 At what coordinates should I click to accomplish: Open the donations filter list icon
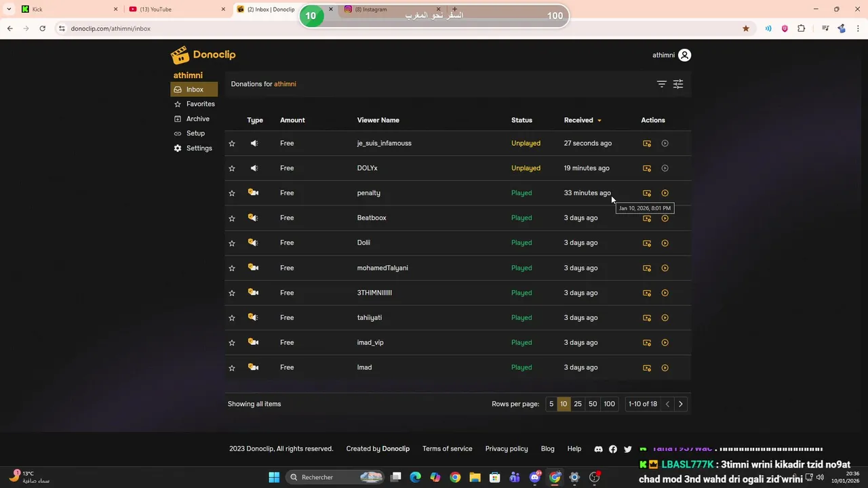[x=661, y=84]
